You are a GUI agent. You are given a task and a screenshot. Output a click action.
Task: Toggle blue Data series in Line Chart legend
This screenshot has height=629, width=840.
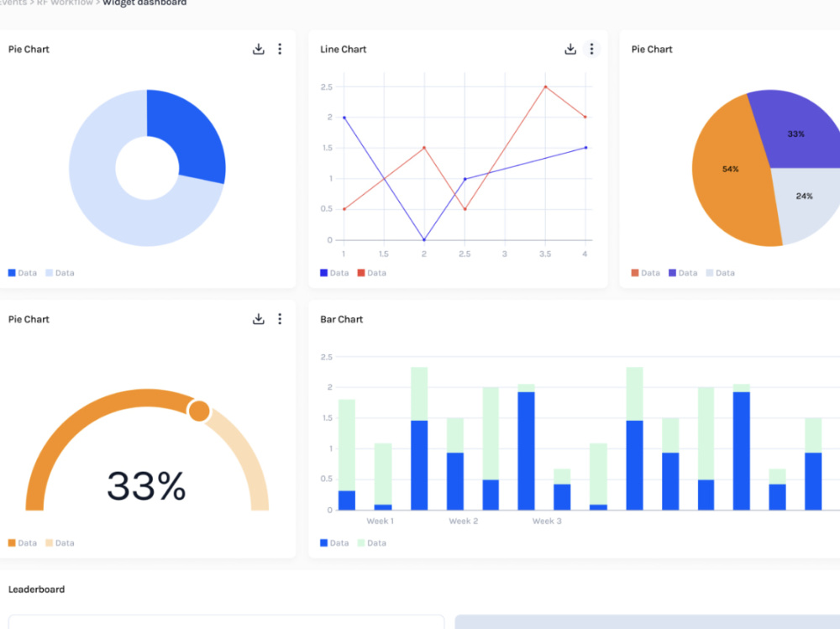tap(334, 273)
